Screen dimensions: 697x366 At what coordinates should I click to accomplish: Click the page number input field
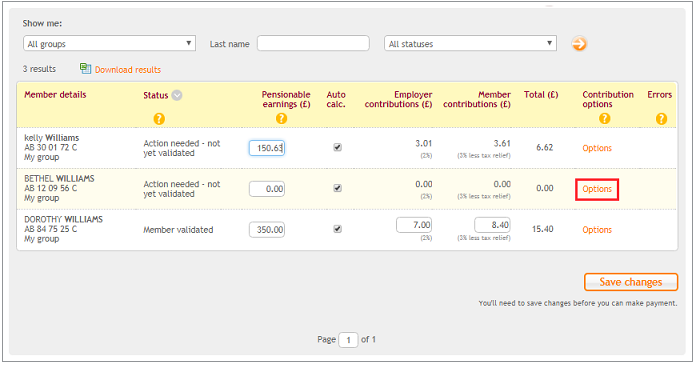(x=348, y=340)
